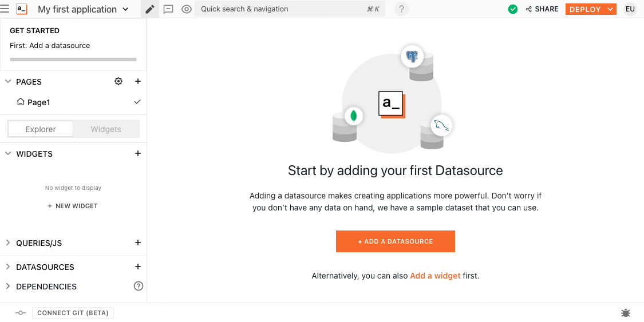The height and width of the screenshot is (322, 644).
Task: Select the Explorer tab
Action: (x=41, y=129)
